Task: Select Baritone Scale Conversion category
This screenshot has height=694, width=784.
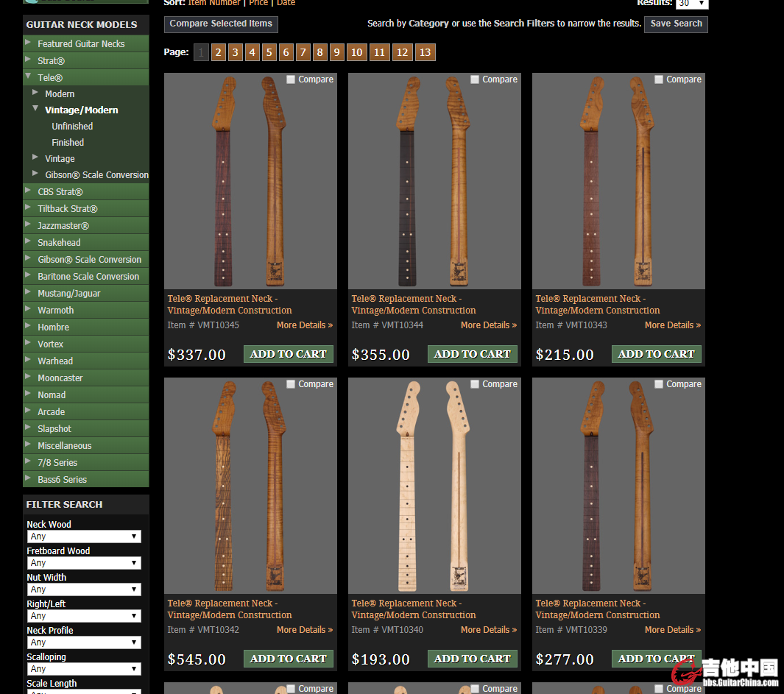Action: point(88,277)
